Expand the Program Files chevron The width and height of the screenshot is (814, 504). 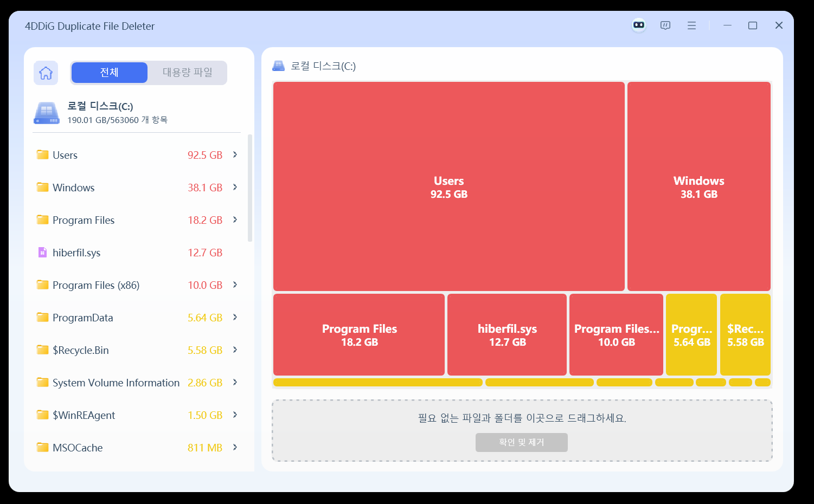pyautogui.click(x=235, y=219)
